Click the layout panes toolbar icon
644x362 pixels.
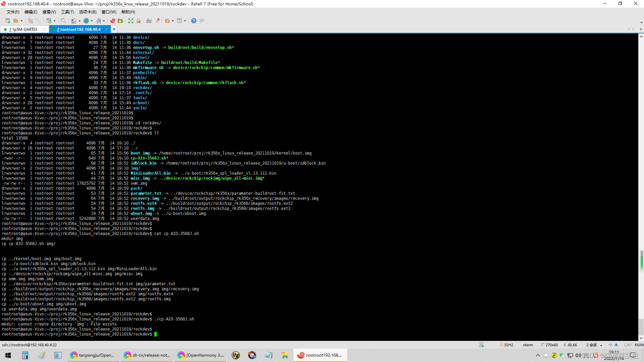[x=180, y=21]
